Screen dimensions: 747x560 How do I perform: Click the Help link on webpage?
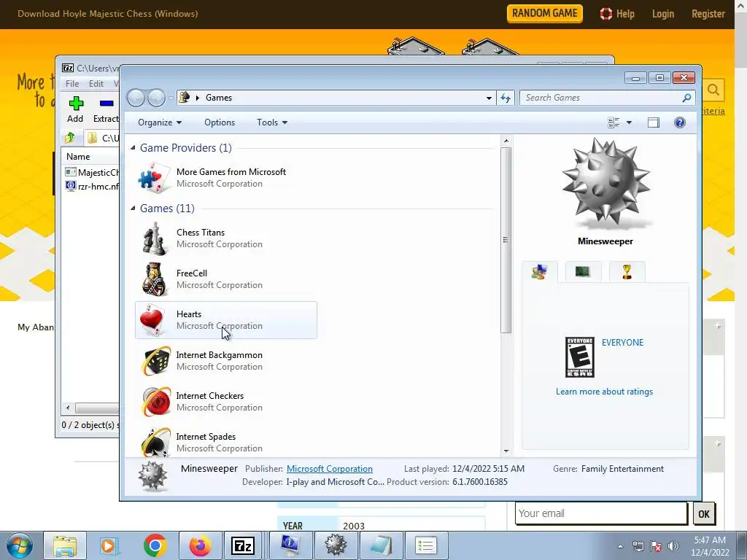coord(617,14)
